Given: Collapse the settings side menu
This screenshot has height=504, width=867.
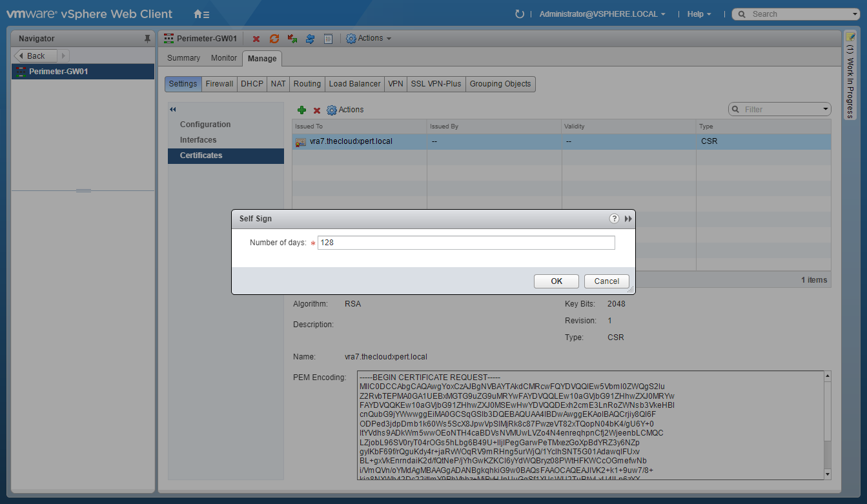Looking at the screenshot, I should click(x=173, y=110).
